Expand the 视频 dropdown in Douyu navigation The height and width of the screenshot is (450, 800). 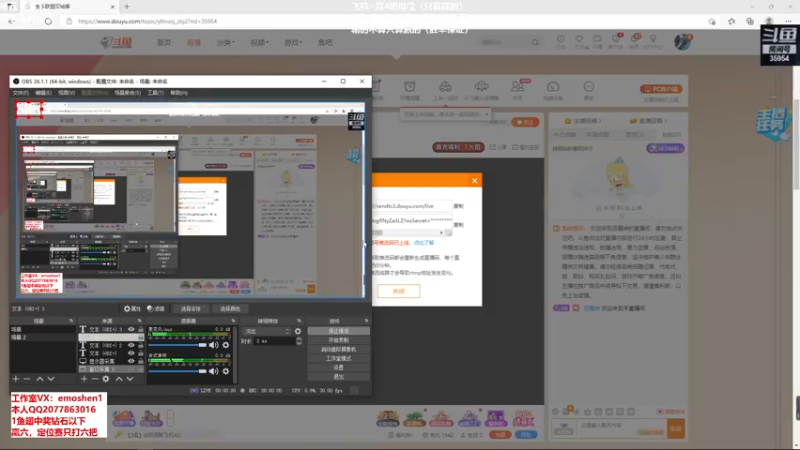tap(259, 42)
